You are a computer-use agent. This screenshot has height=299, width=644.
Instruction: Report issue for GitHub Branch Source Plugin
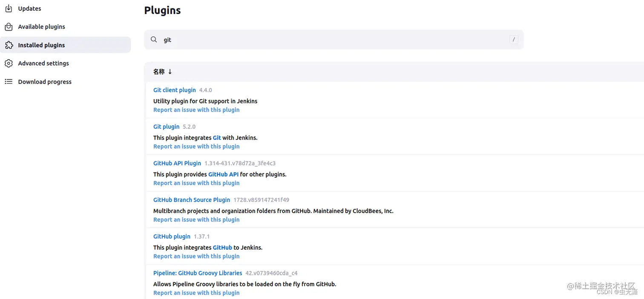[196, 220]
